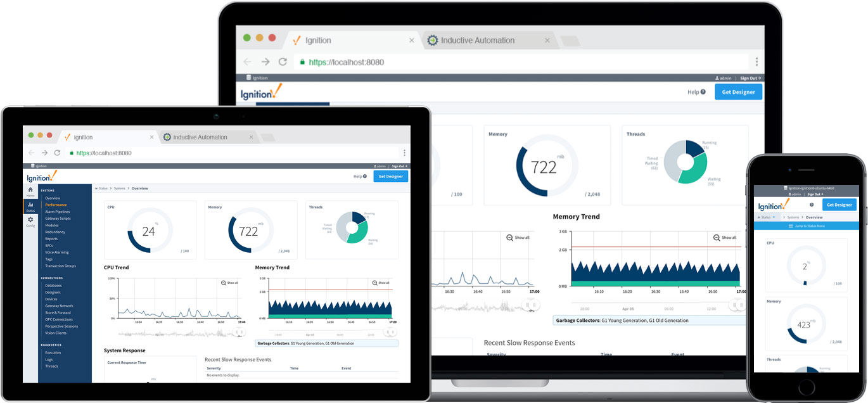Open Logs under Diagnostics on tablet
The width and height of the screenshot is (868, 403).
[49, 359]
